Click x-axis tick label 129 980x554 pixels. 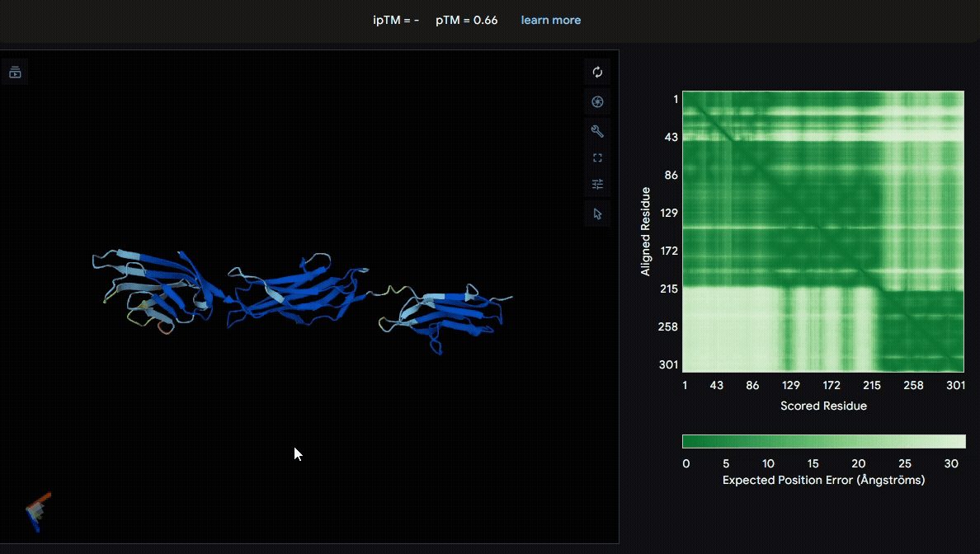[x=790, y=385]
